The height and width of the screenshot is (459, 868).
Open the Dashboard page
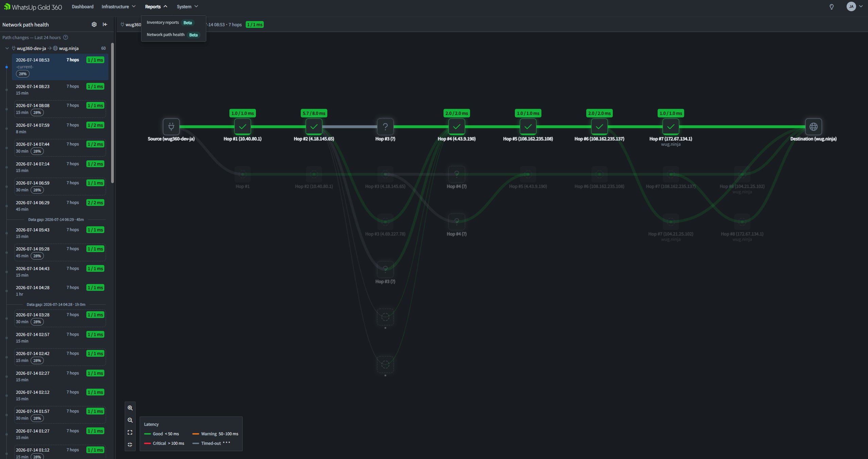[83, 6]
